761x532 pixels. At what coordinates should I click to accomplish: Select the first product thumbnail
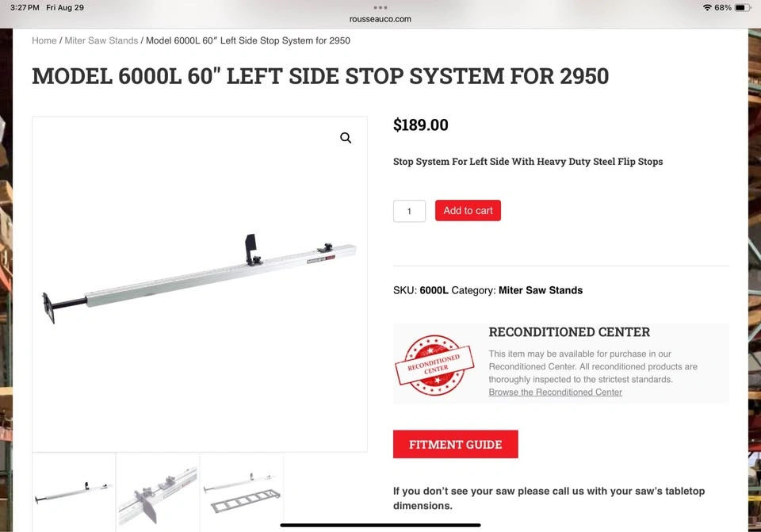[x=74, y=492]
